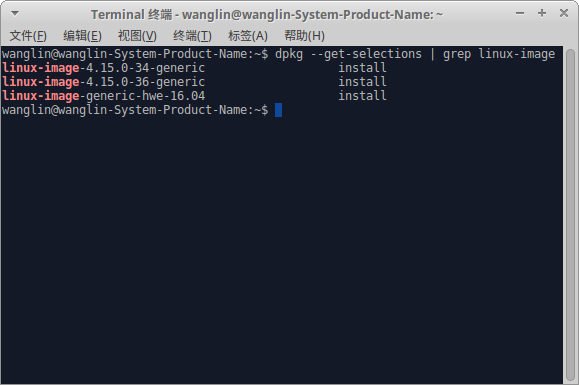
Task: Click linux-image-generic-hwe-16.04 output line
Action: pos(103,96)
